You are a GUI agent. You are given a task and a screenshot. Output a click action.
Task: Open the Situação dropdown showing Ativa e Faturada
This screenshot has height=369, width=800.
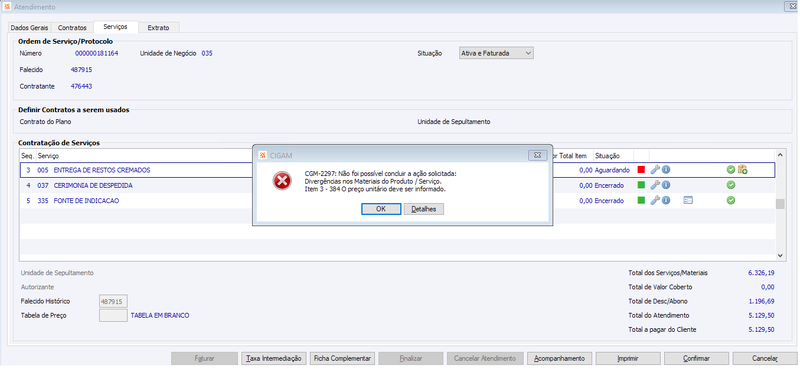point(496,53)
